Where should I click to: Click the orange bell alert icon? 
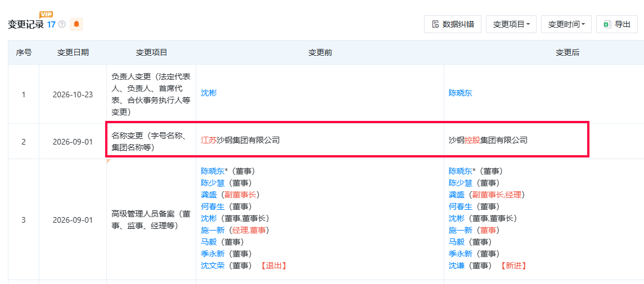point(76,24)
